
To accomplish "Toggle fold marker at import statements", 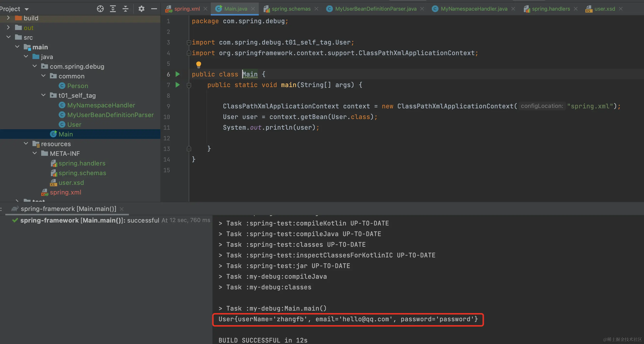I will [x=189, y=42].
